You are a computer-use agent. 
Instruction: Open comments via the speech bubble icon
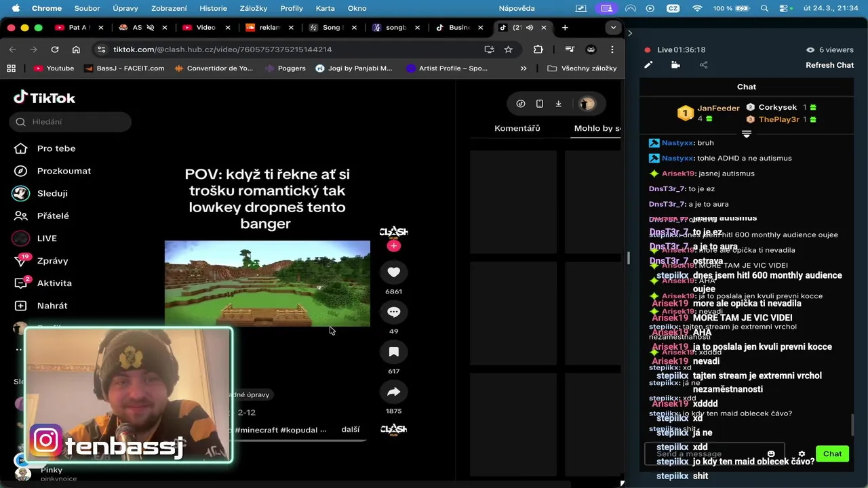[393, 312]
